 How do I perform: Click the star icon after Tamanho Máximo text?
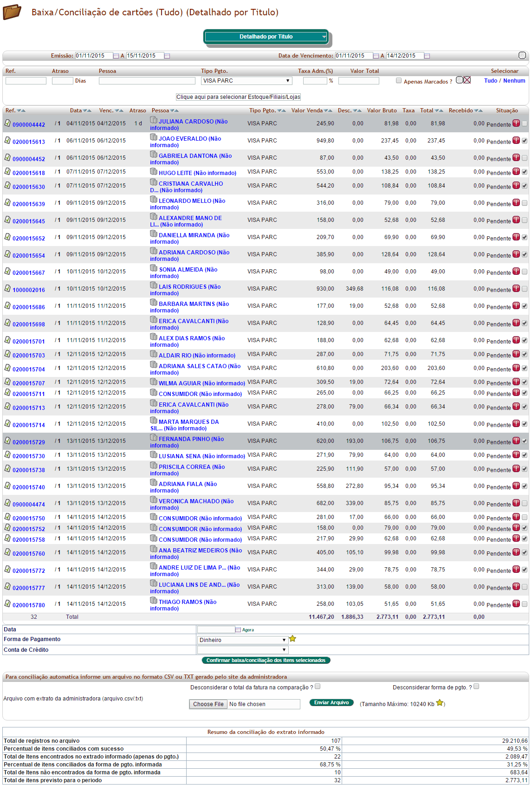[x=440, y=703]
